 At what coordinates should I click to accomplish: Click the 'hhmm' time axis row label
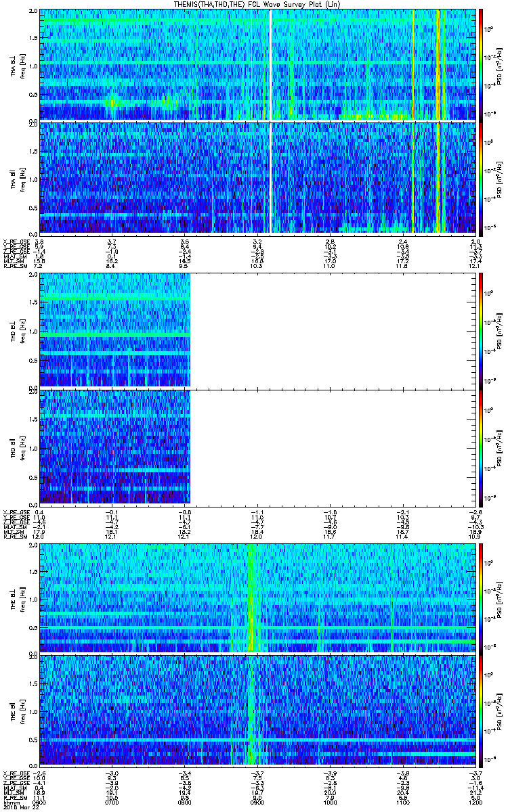[10, 803]
